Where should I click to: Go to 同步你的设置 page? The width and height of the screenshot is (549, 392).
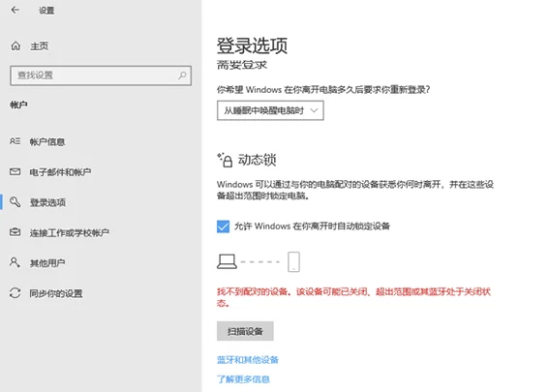[x=56, y=293]
